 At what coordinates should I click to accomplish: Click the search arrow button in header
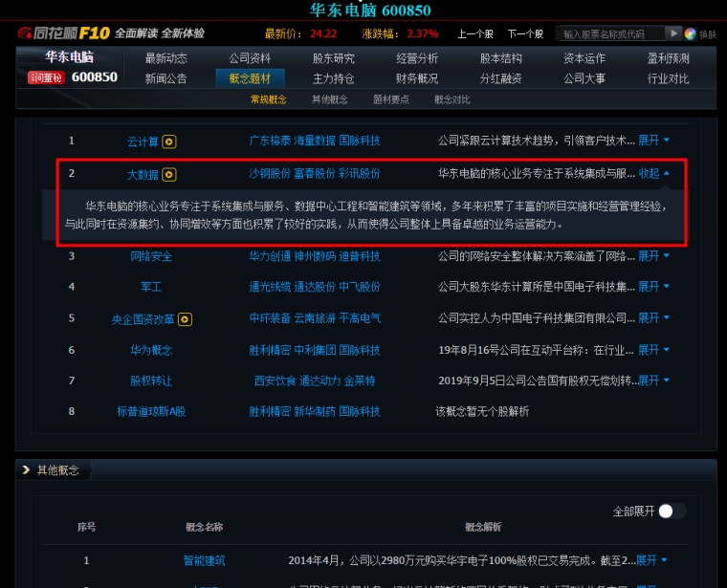(x=673, y=33)
